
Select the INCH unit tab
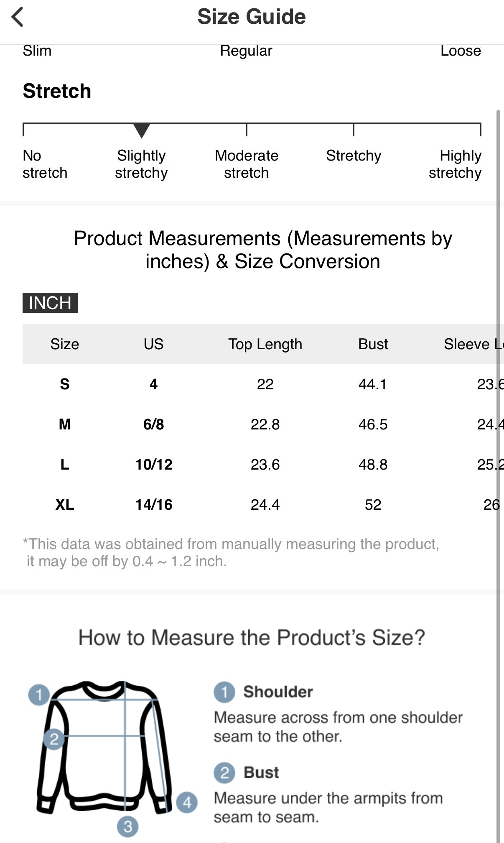click(50, 303)
